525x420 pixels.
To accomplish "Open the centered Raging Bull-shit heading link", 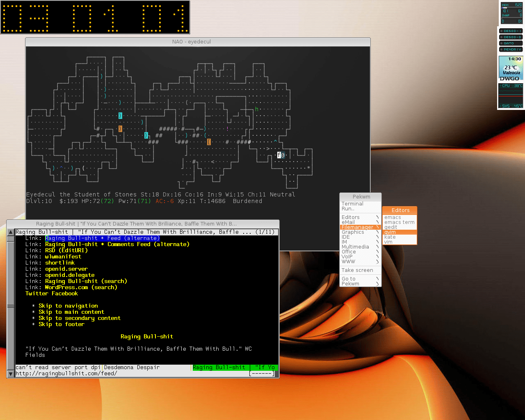I will [x=147, y=337].
